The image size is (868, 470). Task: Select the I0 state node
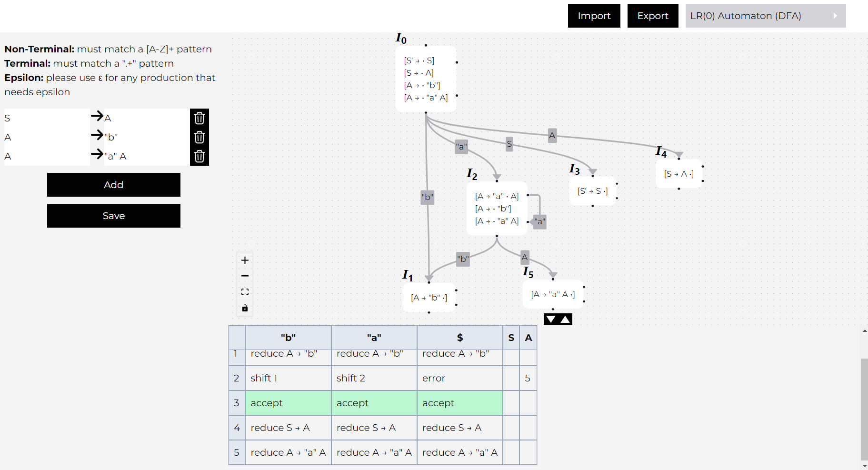[426, 79]
